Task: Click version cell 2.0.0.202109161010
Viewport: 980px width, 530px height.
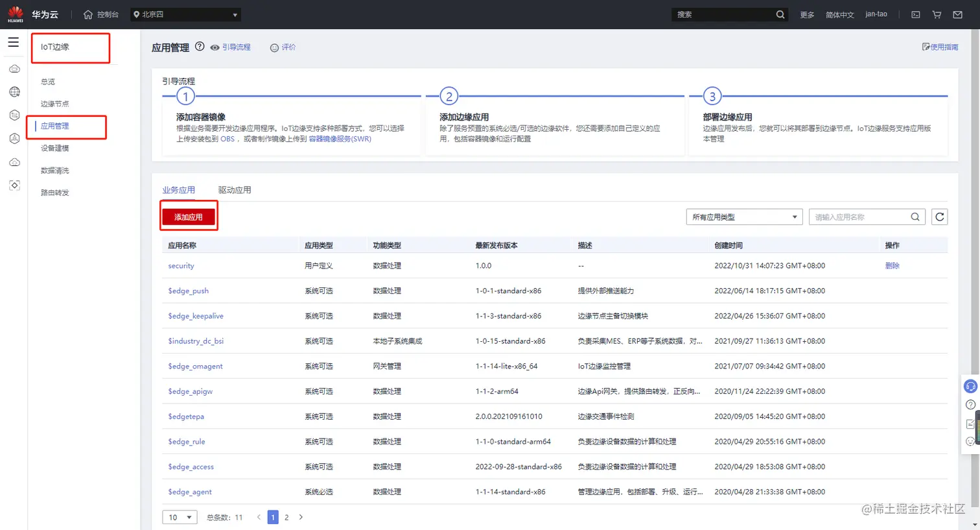Action: (x=509, y=416)
